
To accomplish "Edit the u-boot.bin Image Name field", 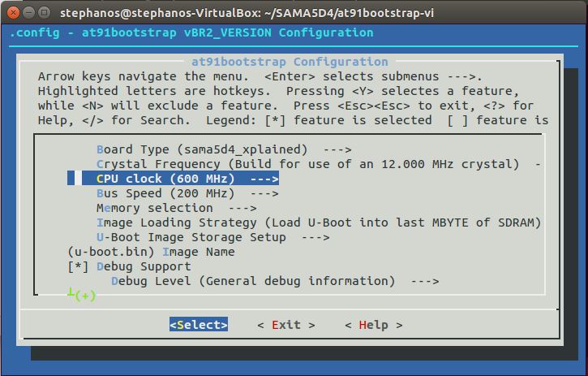I will click(x=152, y=252).
